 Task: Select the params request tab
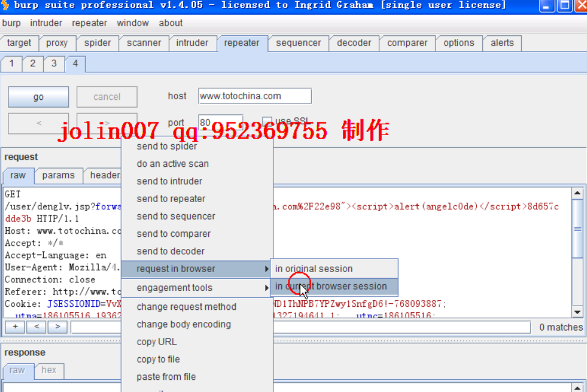(x=58, y=175)
